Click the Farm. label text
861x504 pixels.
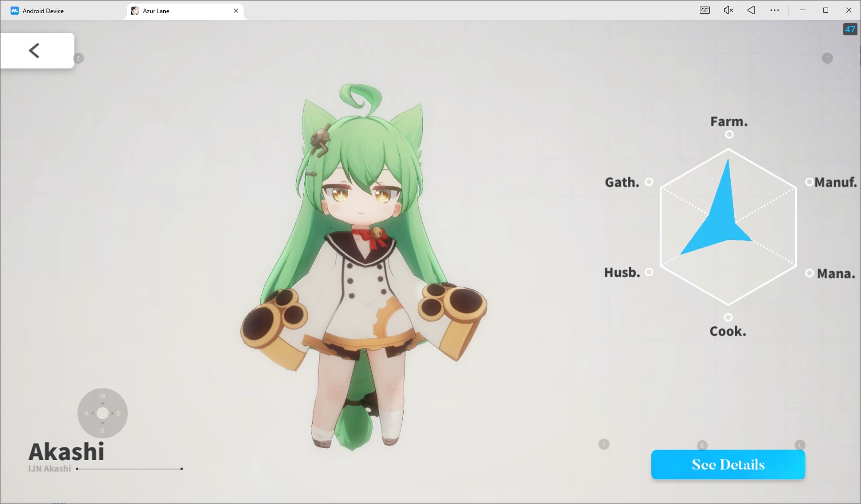729,122
